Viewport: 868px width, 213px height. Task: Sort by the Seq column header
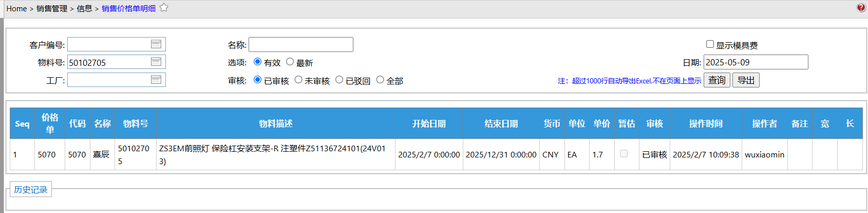pyautogui.click(x=22, y=123)
